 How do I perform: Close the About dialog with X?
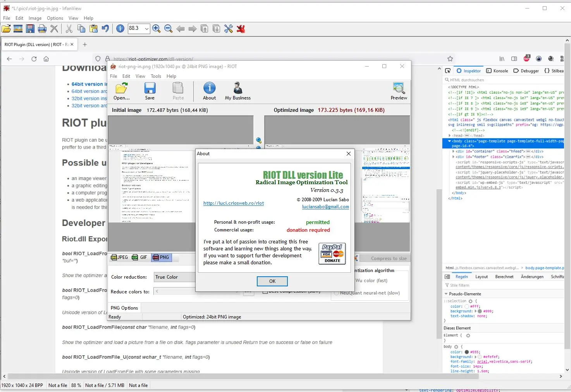tap(349, 154)
